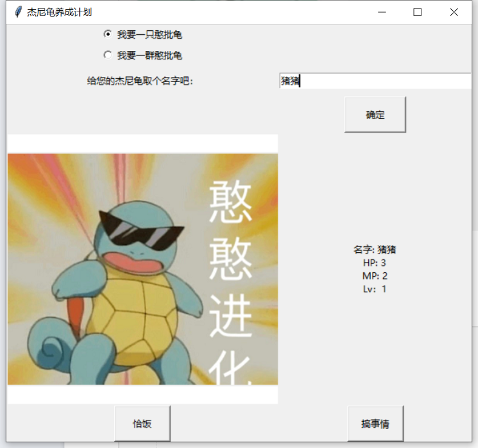
Task: Click the MP: 2 status line
Action: click(x=375, y=276)
